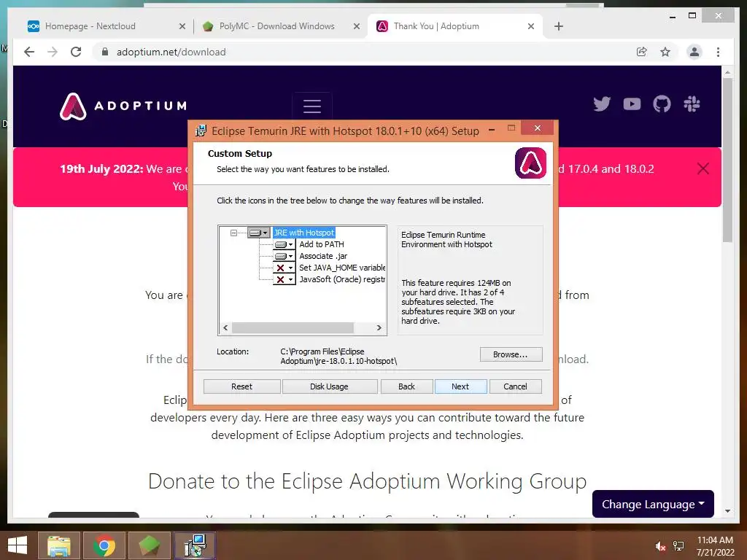Viewport: 747px width, 560px height.
Task: Click the Adoptium website logo
Action: coord(123,106)
